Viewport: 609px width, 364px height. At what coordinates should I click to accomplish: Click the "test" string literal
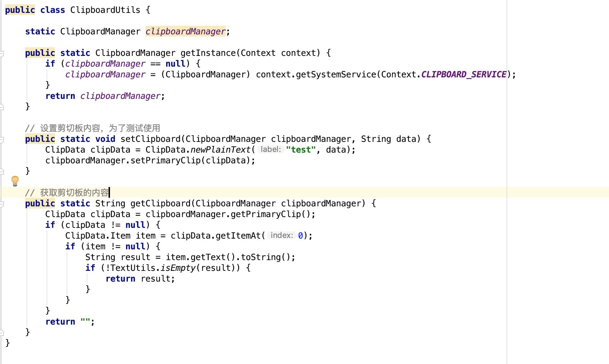(301, 150)
